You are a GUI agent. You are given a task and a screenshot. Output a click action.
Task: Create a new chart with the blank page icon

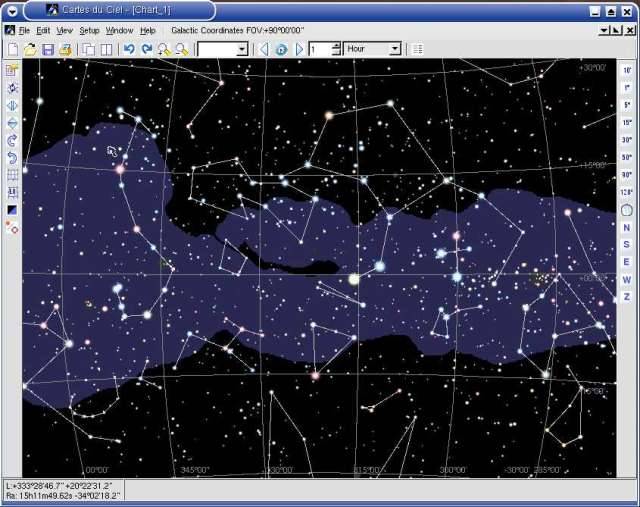pyautogui.click(x=13, y=50)
